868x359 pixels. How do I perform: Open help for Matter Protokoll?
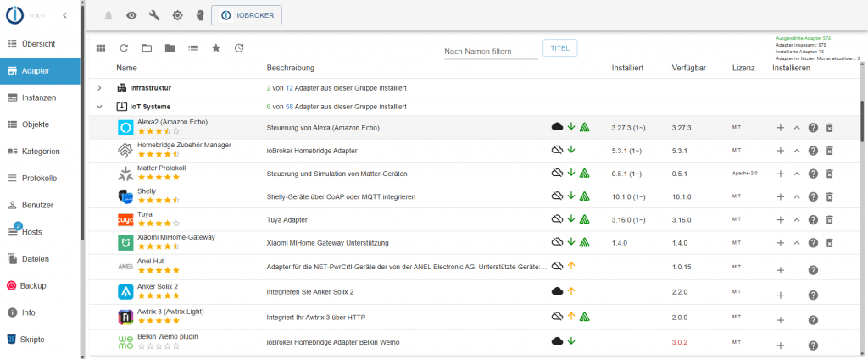click(x=813, y=174)
